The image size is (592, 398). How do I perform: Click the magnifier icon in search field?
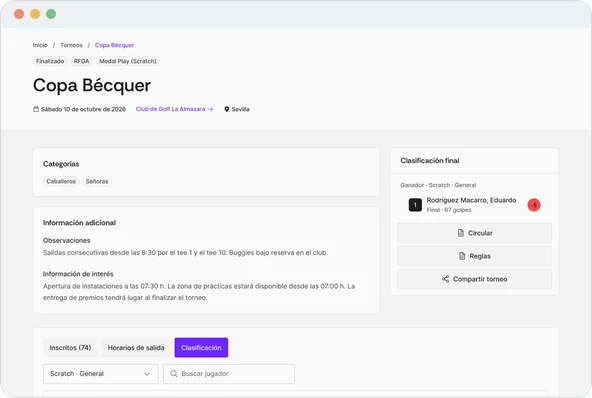pos(174,373)
